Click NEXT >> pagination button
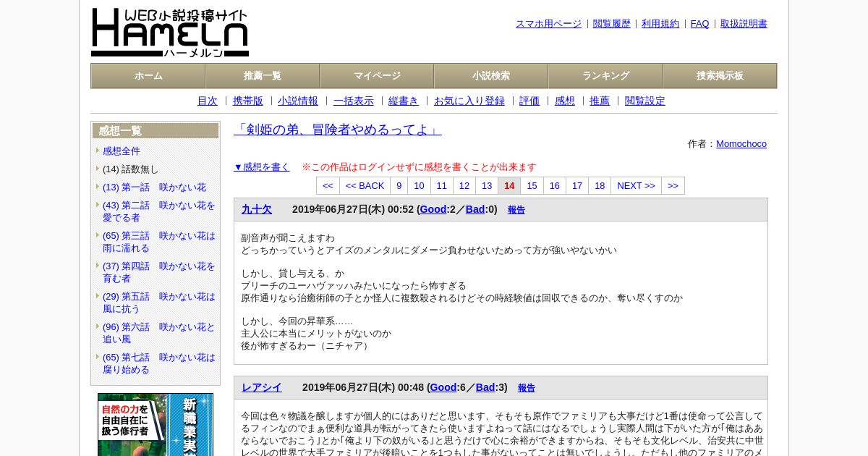This screenshot has height=456, width=868. coord(636,186)
